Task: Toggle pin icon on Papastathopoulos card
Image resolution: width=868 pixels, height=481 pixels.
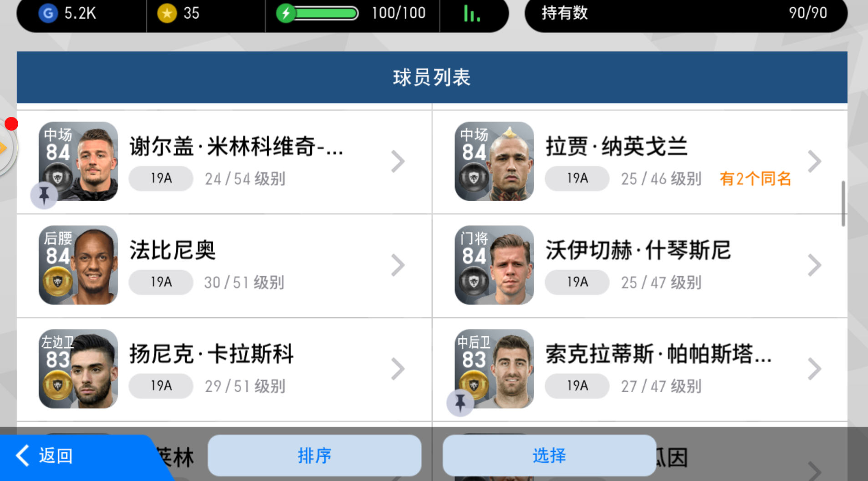Action: (x=460, y=403)
